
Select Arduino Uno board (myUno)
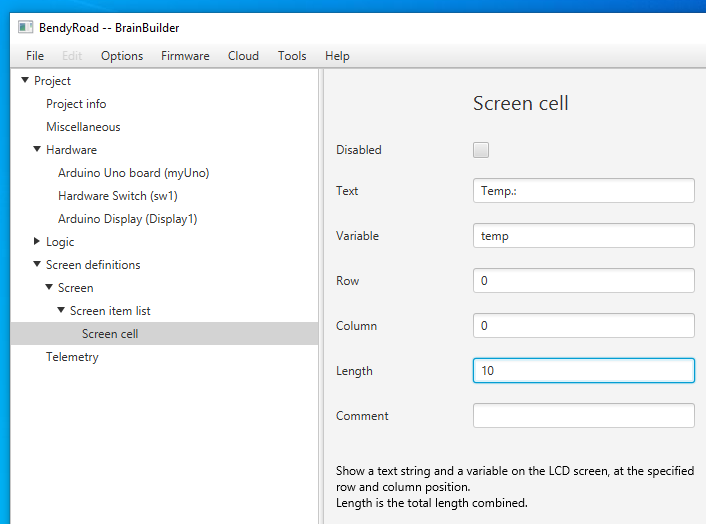click(134, 173)
